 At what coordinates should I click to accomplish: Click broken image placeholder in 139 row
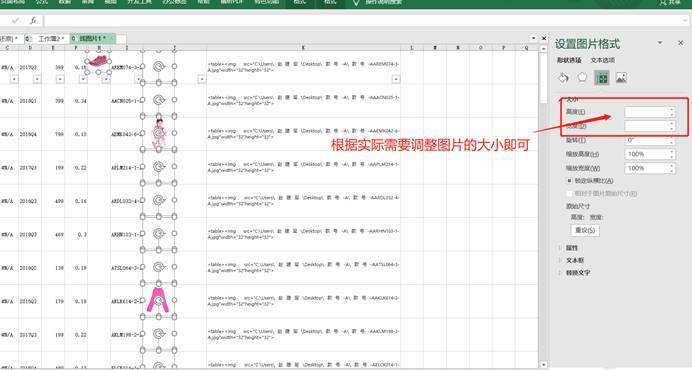click(158, 267)
